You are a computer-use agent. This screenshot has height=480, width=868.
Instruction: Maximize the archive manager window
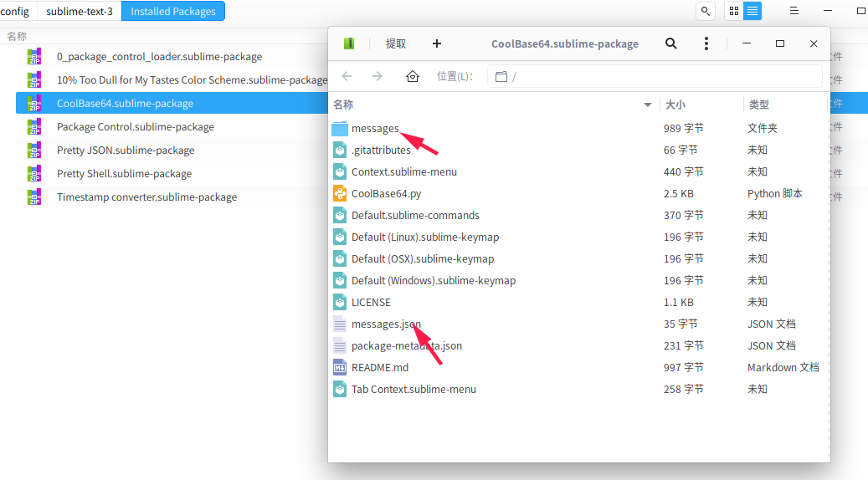point(780,43)
